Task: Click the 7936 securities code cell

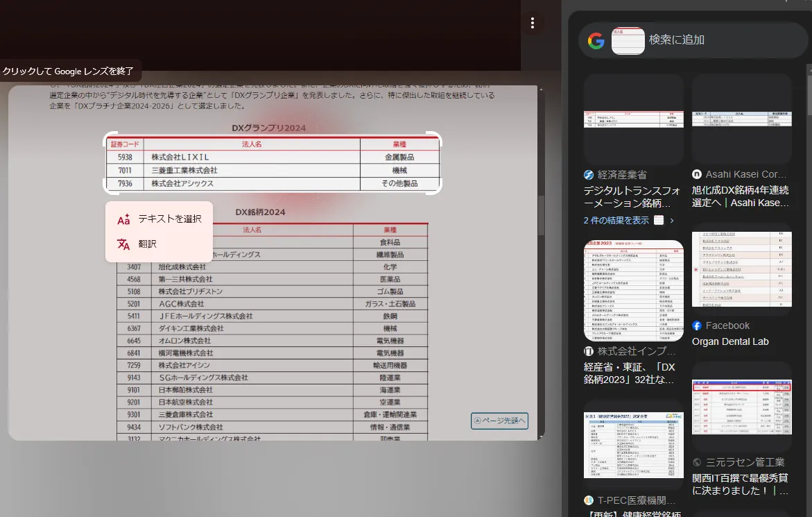Action: (125, 183)
